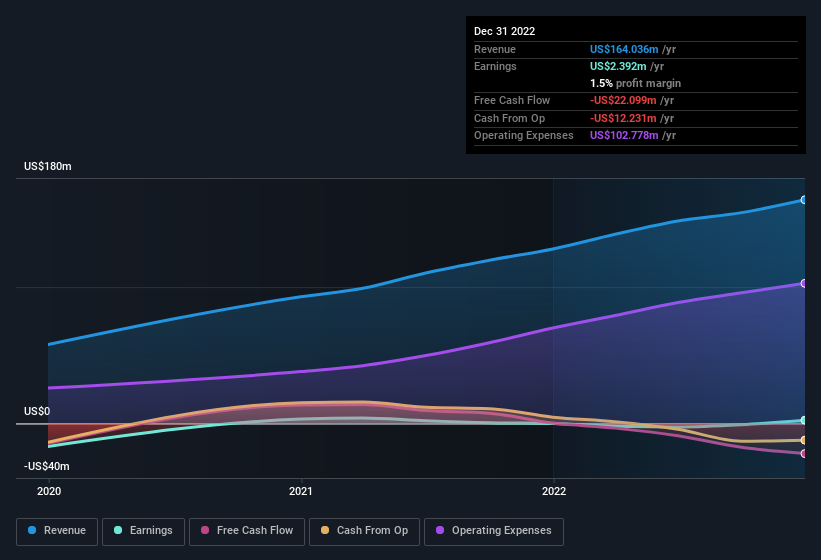Click the -US$40m y-axis label
The height and width of the screenshot is (560, 821).
47,466
